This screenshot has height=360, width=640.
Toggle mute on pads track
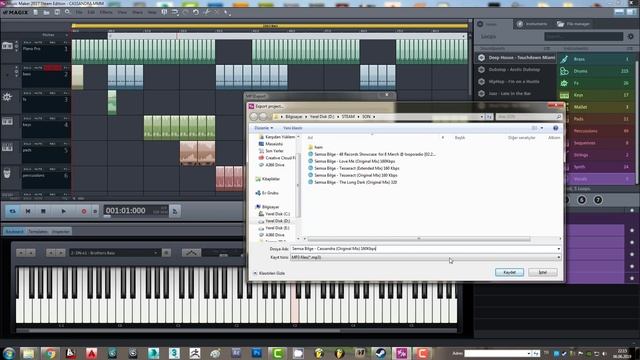click(38, 144)
